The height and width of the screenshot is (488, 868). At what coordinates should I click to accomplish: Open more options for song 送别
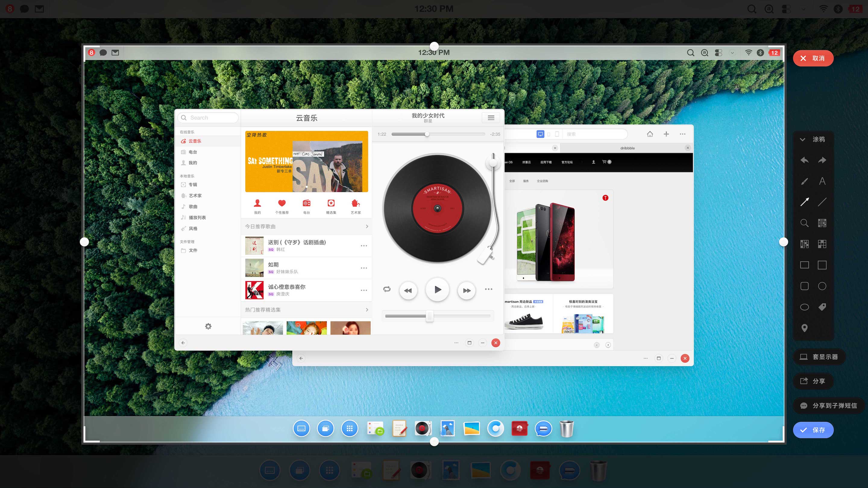(364, 246)
